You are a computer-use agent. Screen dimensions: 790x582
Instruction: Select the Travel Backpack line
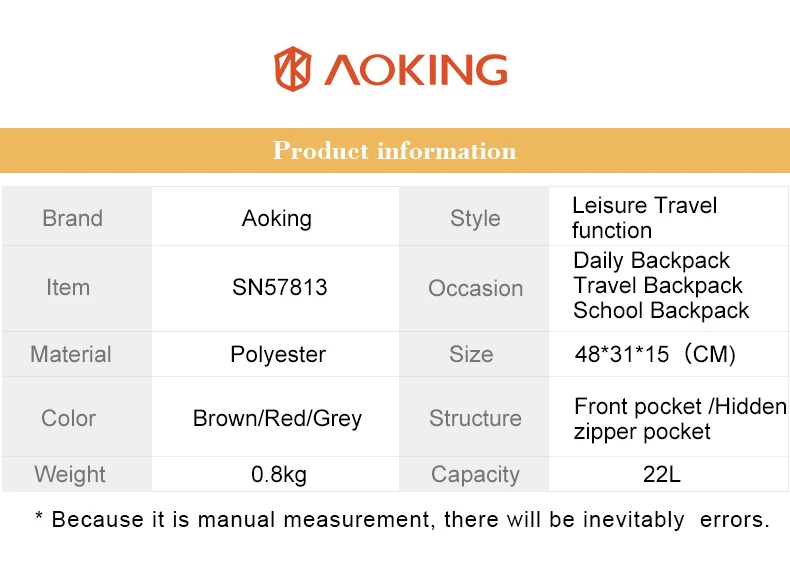(658, 286)
